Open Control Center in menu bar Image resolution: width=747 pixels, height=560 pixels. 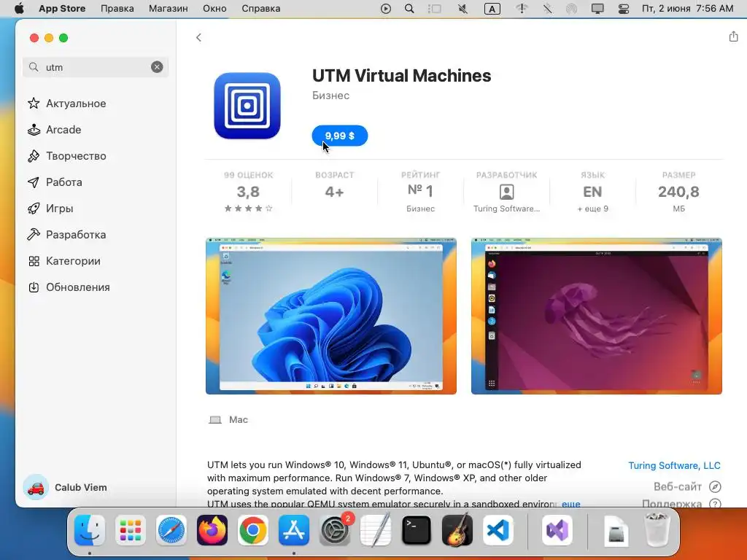click(624, 9)
